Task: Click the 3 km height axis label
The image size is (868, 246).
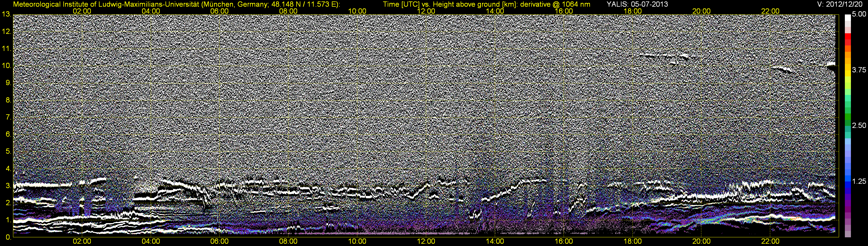Action: tap(8, 186)
